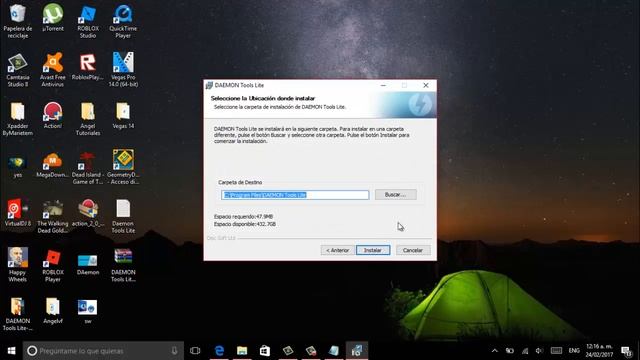Open File Explorer from the taskbar

click(242, 351)
